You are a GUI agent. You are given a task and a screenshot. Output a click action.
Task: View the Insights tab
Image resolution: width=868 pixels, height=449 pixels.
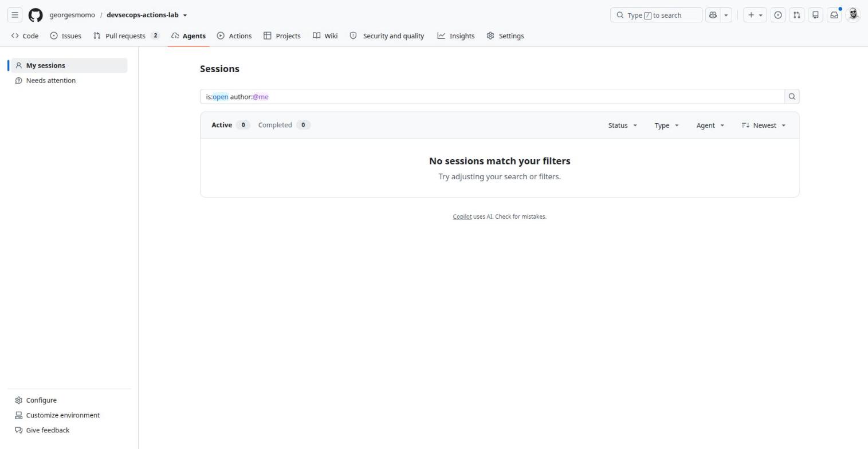click(x=456, y=36)
